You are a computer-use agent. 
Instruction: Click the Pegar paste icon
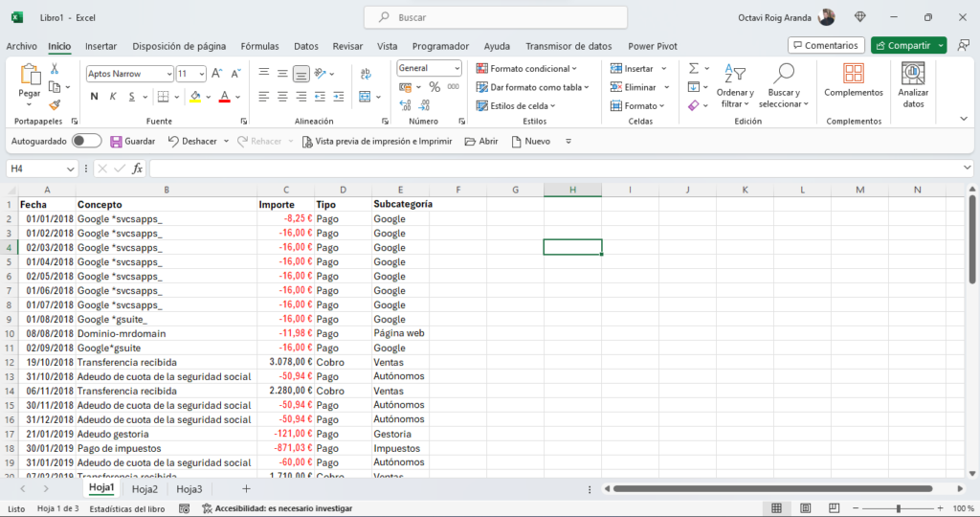coord(30,76)
